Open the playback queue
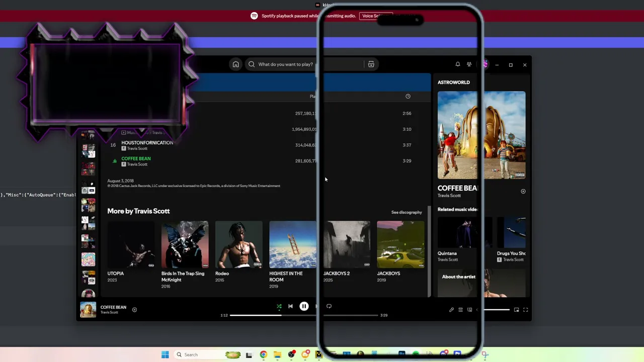This screenshot has width=644, height=362. (460, 310)
